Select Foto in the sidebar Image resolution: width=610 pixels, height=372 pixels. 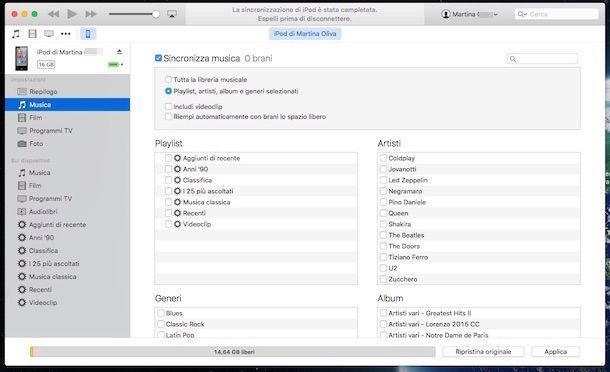click(x=68, y=144)
